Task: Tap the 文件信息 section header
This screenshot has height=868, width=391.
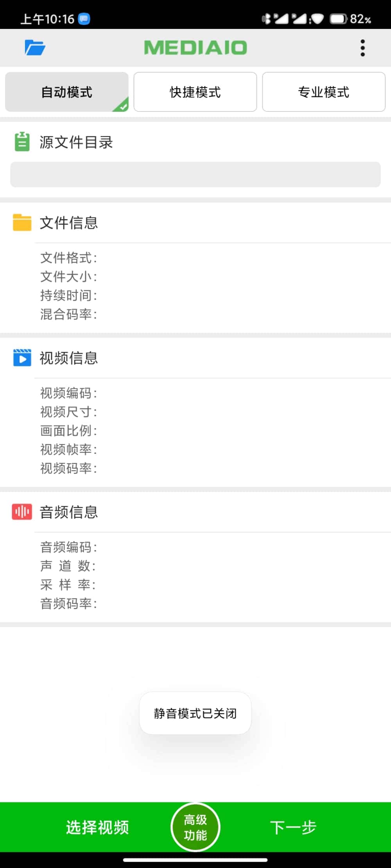Action: [x=68, y=223]
